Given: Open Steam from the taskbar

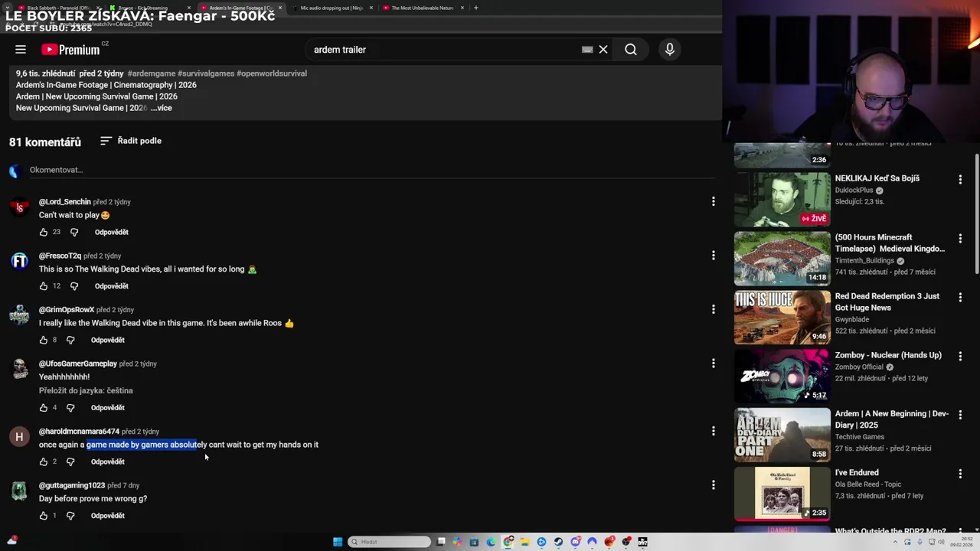Looking at the screenshot, I should point(558,542).
